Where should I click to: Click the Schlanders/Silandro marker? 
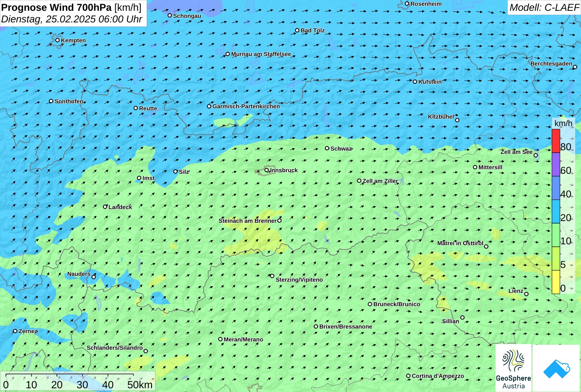(146, 351)
